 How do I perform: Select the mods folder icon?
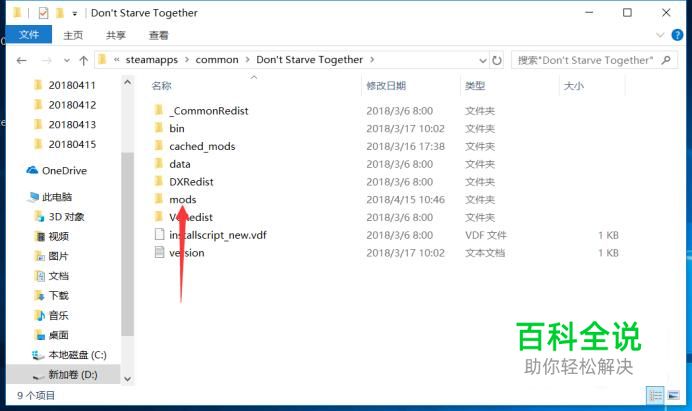(159, 199)
